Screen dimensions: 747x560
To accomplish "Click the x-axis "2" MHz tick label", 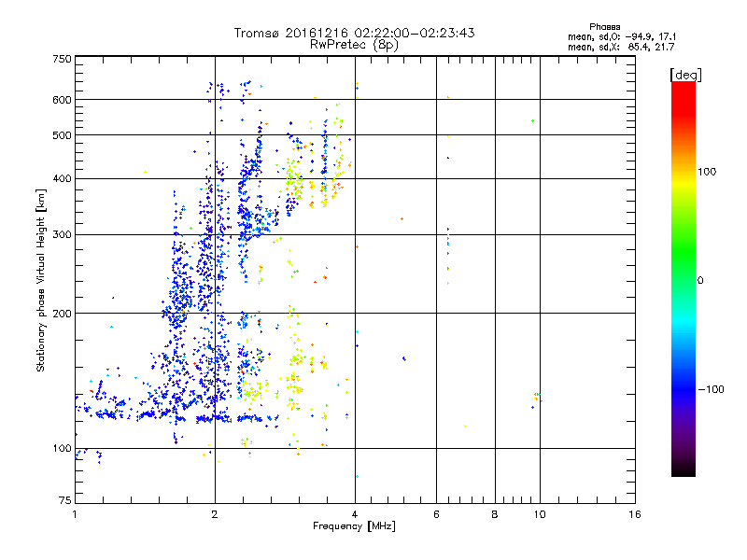I will (x=215, y=514).
